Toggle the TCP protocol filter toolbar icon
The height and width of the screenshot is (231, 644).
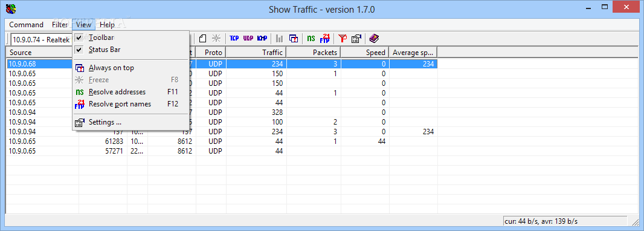click(234, 39)
